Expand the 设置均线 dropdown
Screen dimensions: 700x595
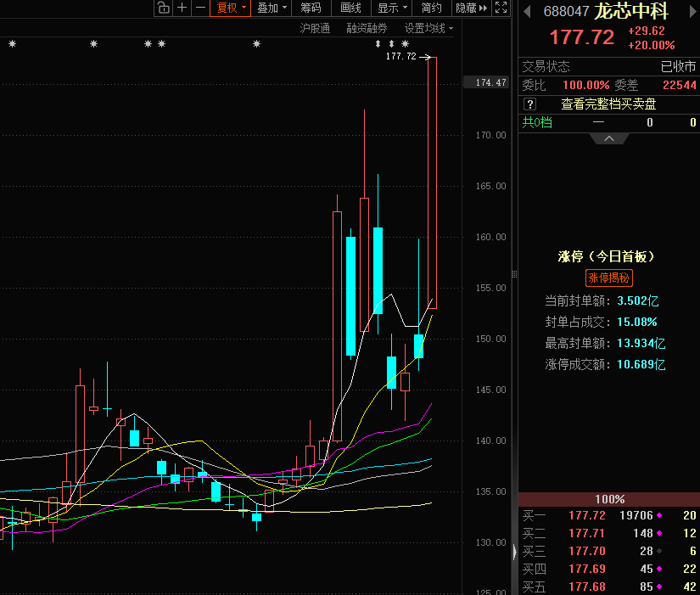click(428, 28)
